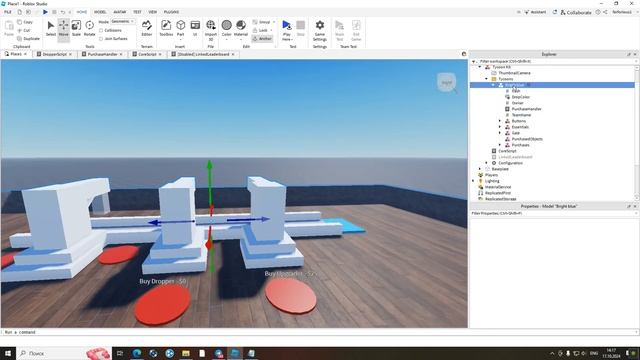
Task: Expand the Buttons model node
Action: coord(500,121)
